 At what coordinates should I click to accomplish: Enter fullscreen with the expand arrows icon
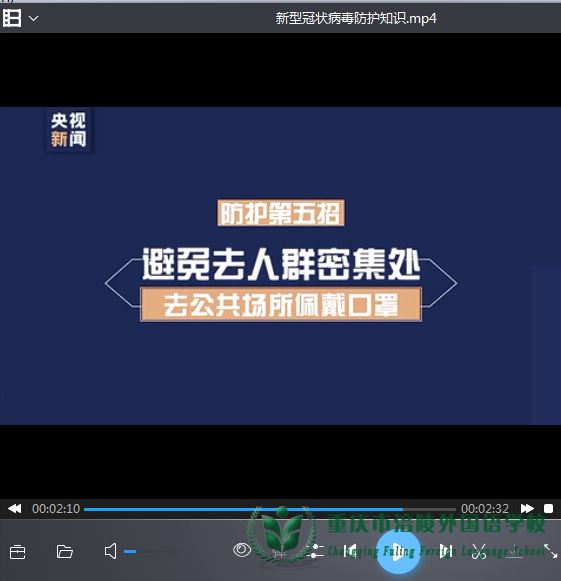[x=551, y=551]
